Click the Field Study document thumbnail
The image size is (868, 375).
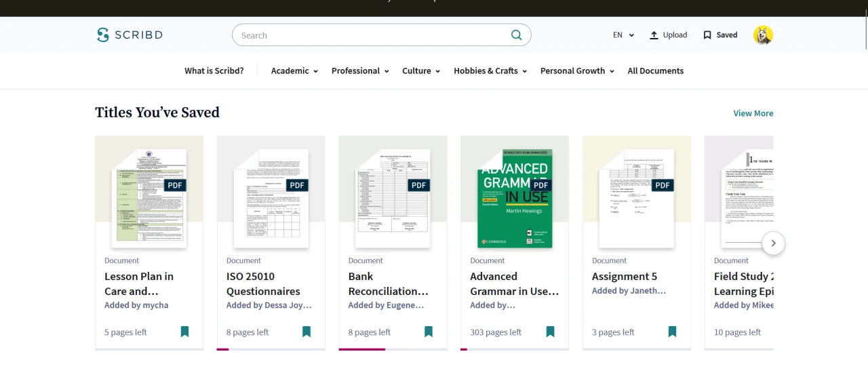[x=747, y=197]
